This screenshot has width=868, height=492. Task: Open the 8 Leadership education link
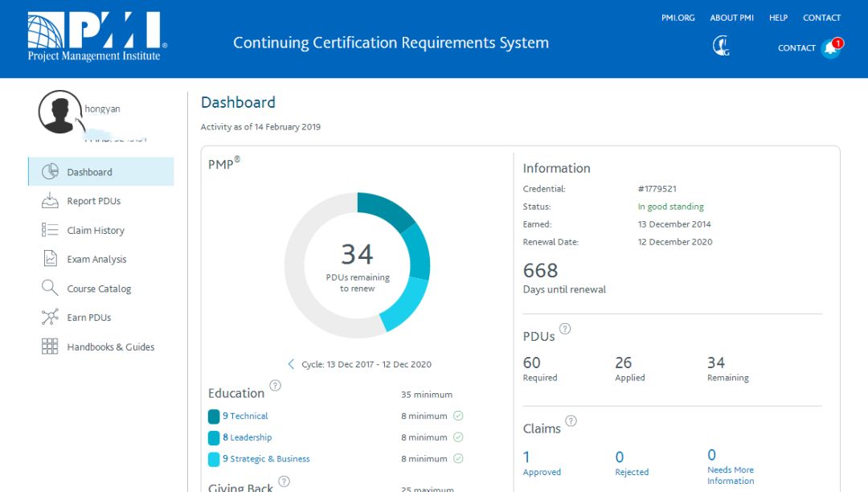click(247, 437)
